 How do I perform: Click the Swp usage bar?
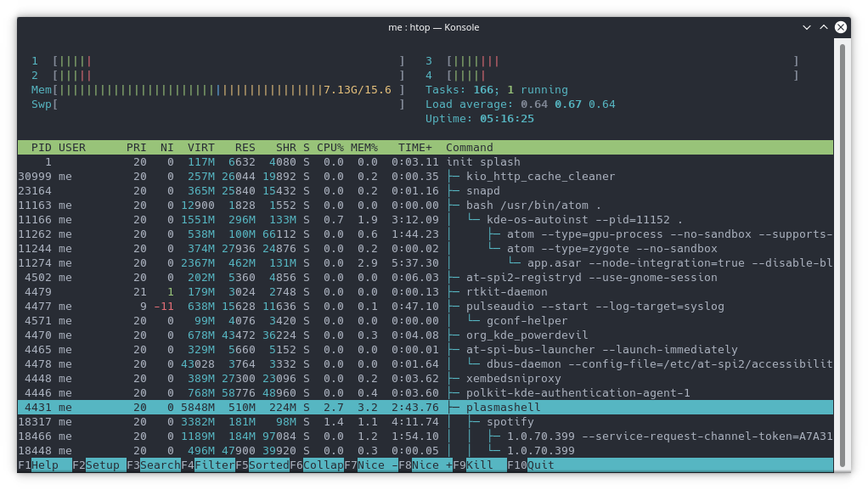[218, 104]
